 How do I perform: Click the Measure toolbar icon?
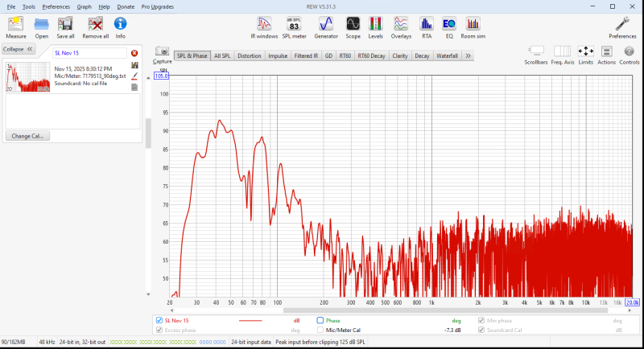click(x=15, y=26)
